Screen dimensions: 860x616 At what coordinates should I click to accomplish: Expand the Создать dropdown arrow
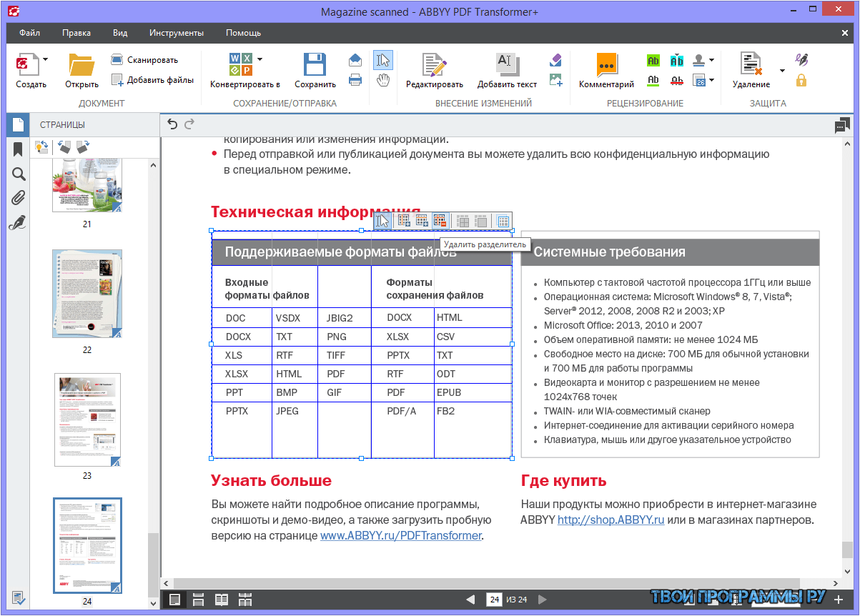(x=45, y=59)
